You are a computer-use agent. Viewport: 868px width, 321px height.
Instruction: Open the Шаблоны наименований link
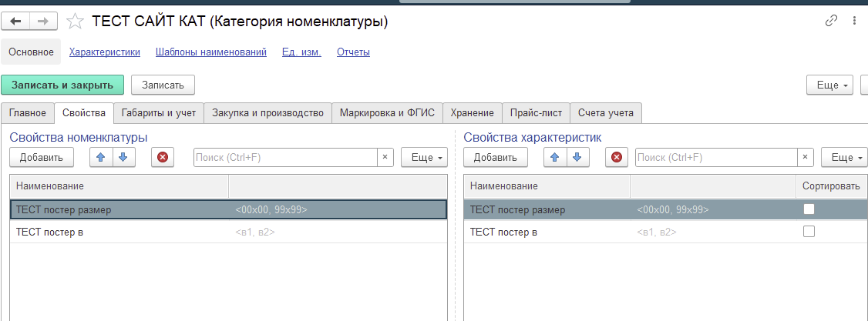pos(210,52)
